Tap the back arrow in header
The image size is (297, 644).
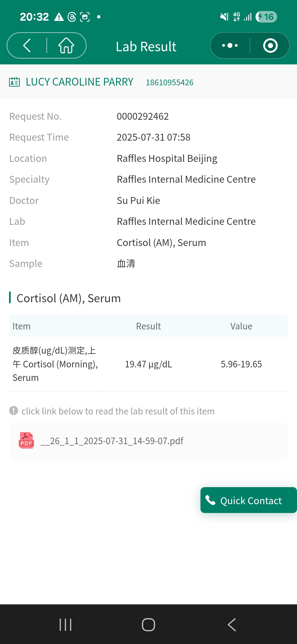27,45
